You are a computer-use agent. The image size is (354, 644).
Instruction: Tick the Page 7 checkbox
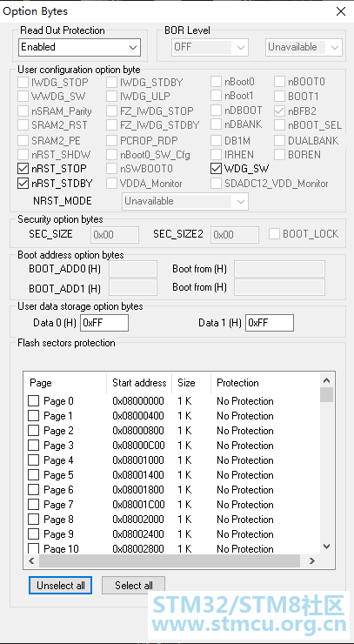[x=33, y=505]
